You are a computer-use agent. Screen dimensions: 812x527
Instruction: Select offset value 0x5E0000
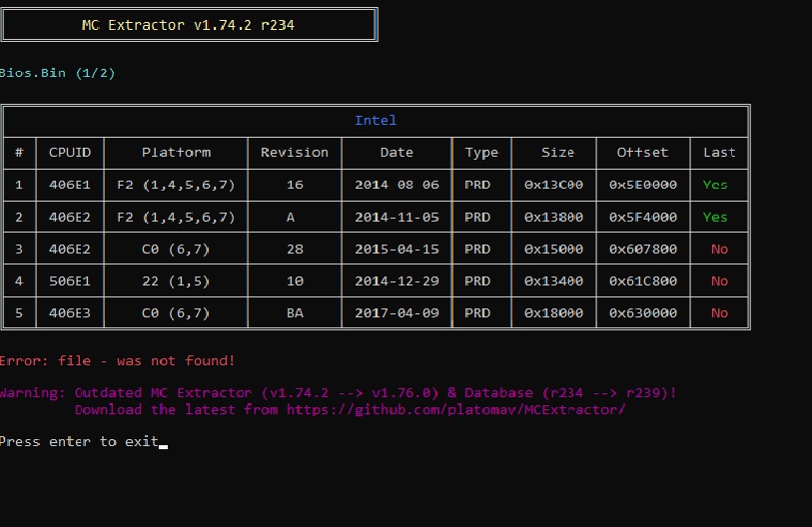click(x=642, y=185)
